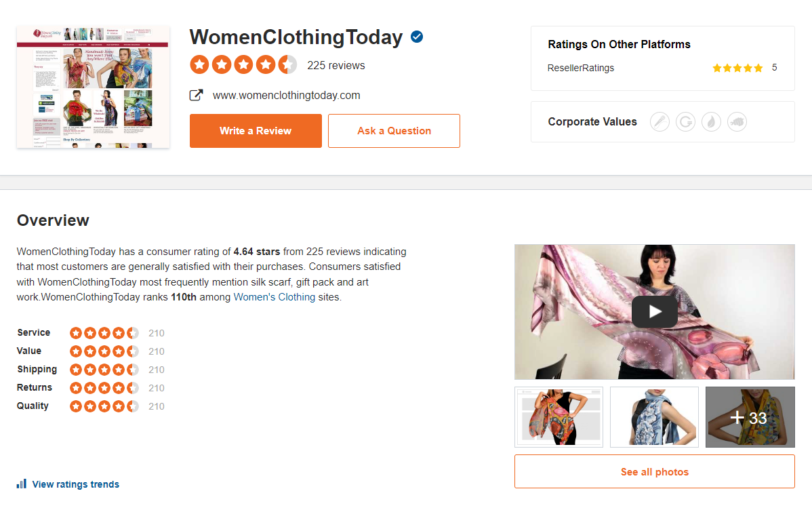The height and width of the screenshot is (508, 812).
Task: Click the ResellerRatings platform rating
Action: pos(581,68)
